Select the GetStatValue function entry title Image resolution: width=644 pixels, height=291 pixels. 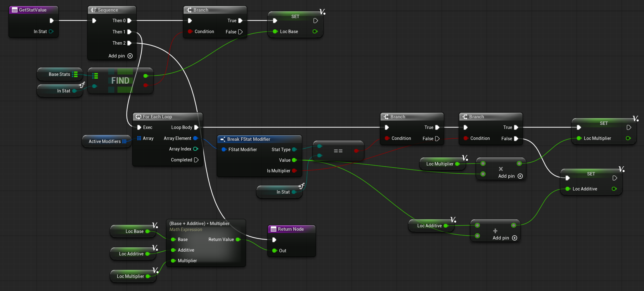33,10
